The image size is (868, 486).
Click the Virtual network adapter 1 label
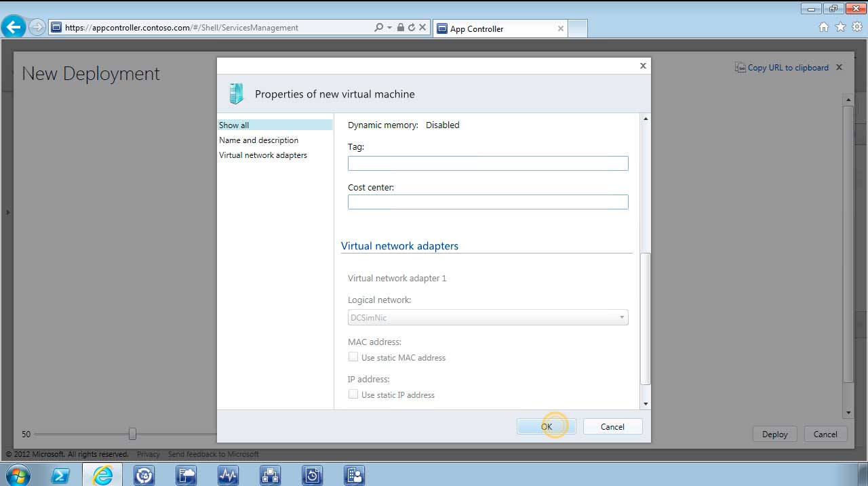[x=397, y=279]
